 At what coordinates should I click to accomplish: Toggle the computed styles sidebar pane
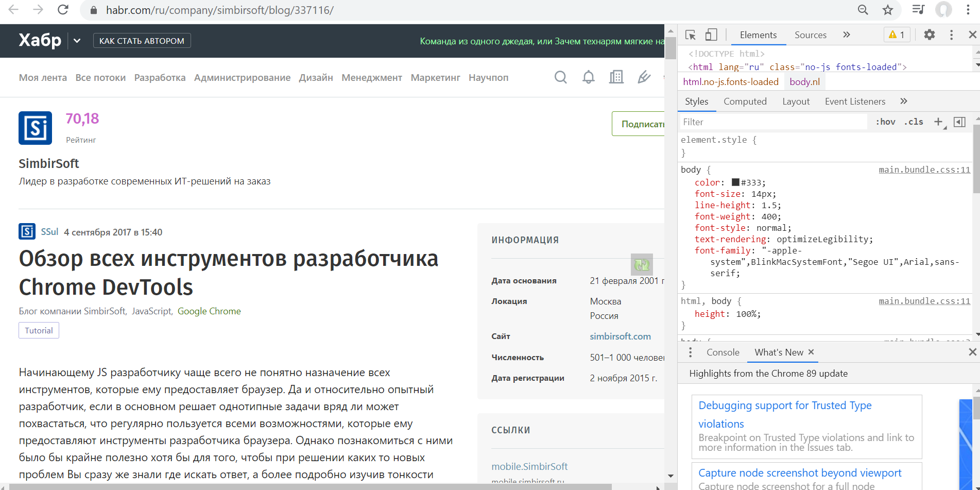coord(959,122)
